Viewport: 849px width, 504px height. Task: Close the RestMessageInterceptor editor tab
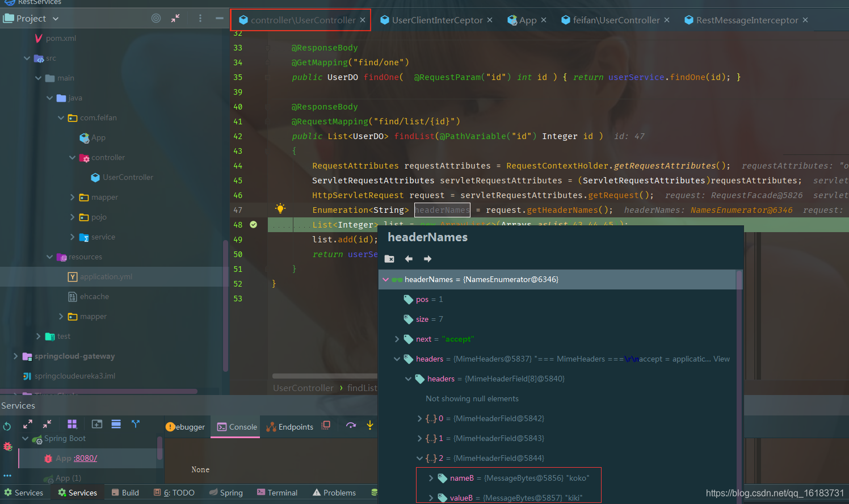point(805,20)
